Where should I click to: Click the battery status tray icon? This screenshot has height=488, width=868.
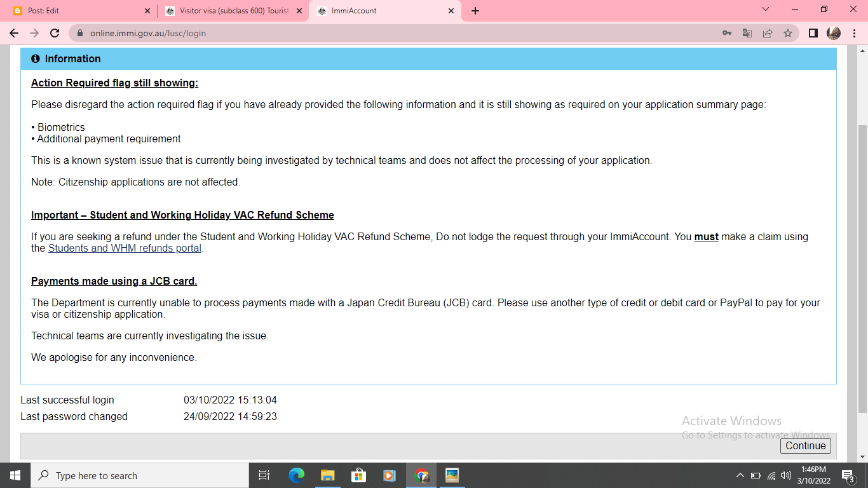pyautogui.click(x=756, y=475)
